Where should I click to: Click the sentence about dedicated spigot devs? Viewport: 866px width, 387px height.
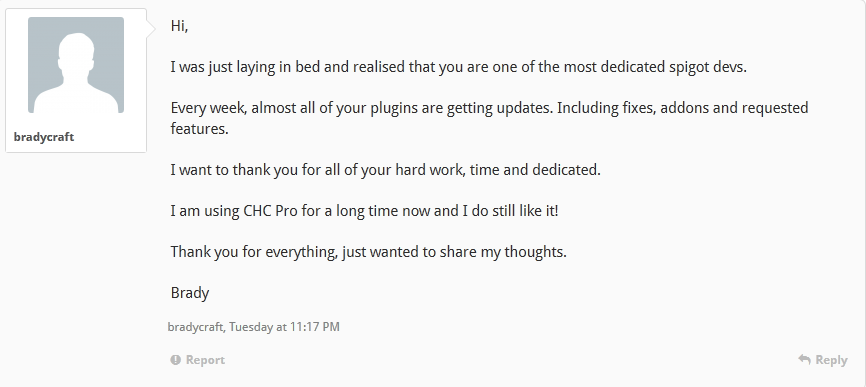458,67
